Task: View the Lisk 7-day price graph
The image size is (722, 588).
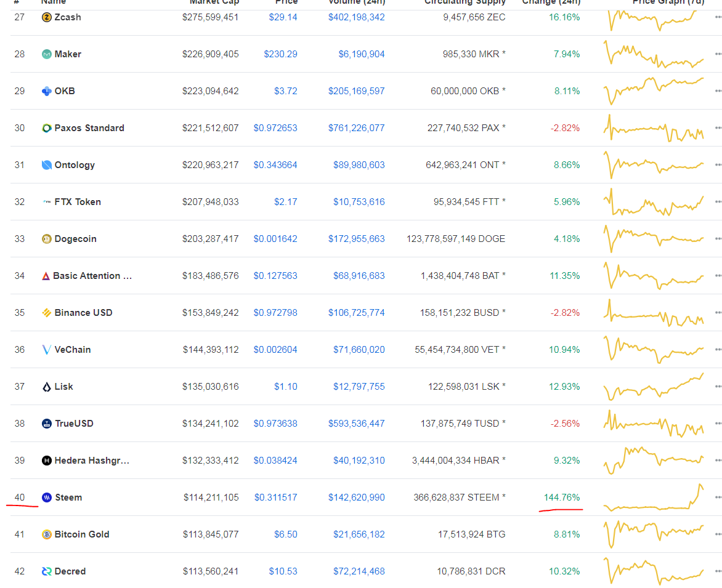Action: tap(654, 387)
